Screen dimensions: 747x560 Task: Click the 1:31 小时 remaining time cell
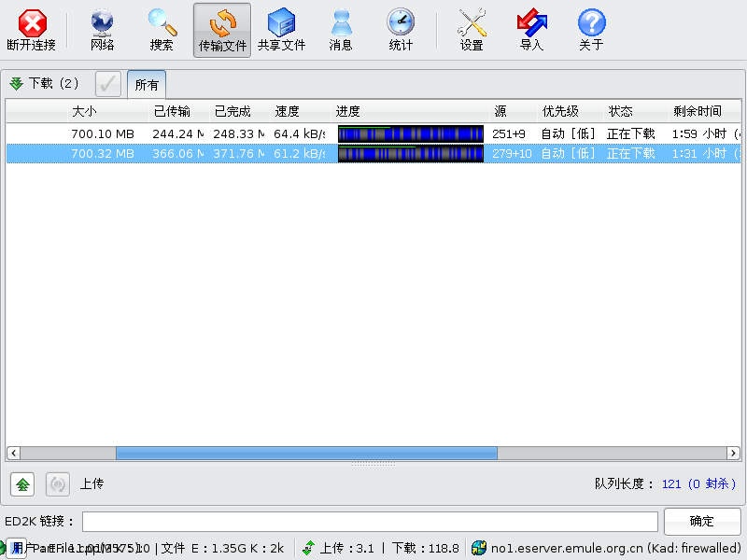(x=706, y=153)
